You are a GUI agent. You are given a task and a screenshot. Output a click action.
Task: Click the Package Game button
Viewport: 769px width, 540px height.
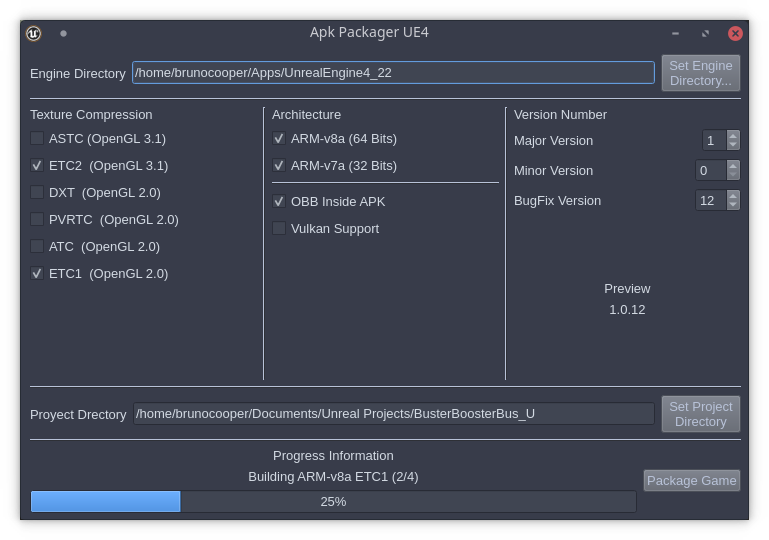pos(692,480)
